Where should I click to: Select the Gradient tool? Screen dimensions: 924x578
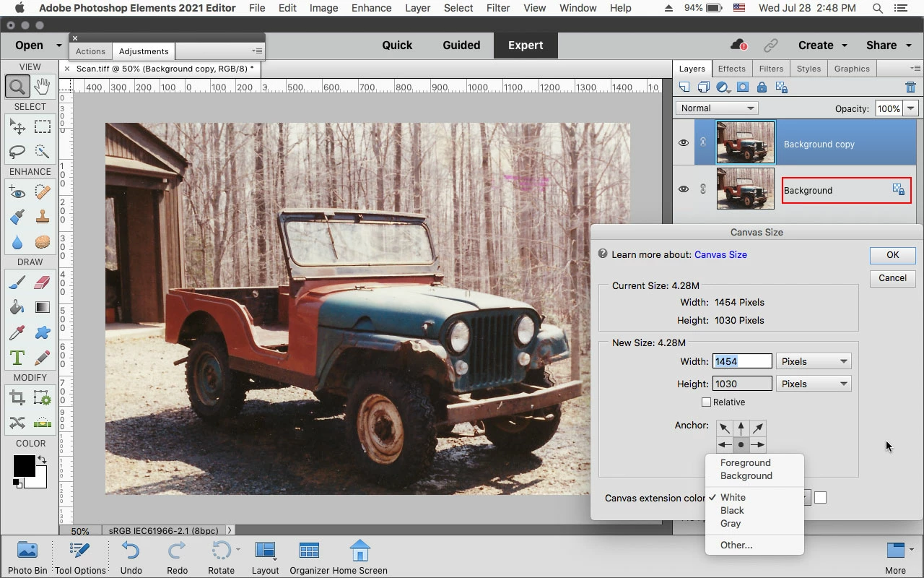43,308
